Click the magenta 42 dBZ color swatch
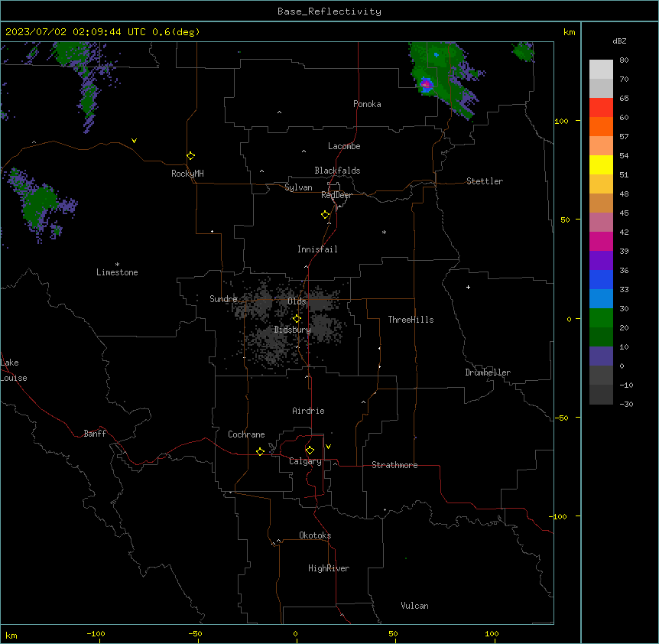This screenshot has width=659, height=644. [x=601, y=241]
